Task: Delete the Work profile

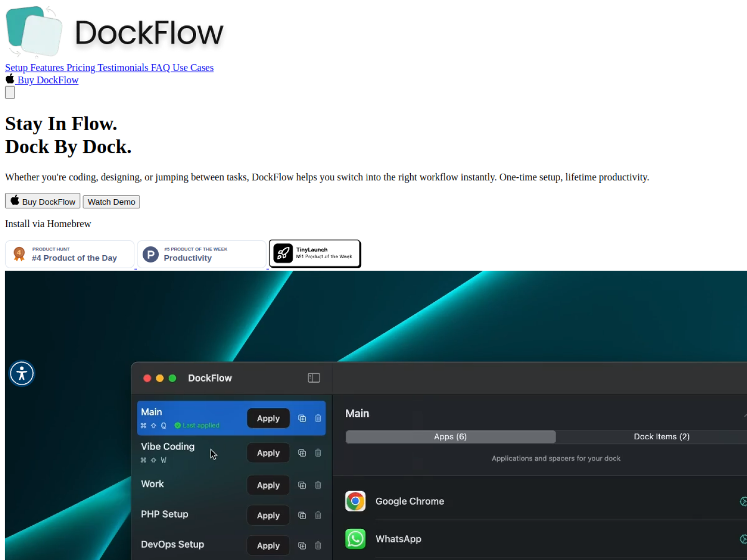Action: coord(318,485)
